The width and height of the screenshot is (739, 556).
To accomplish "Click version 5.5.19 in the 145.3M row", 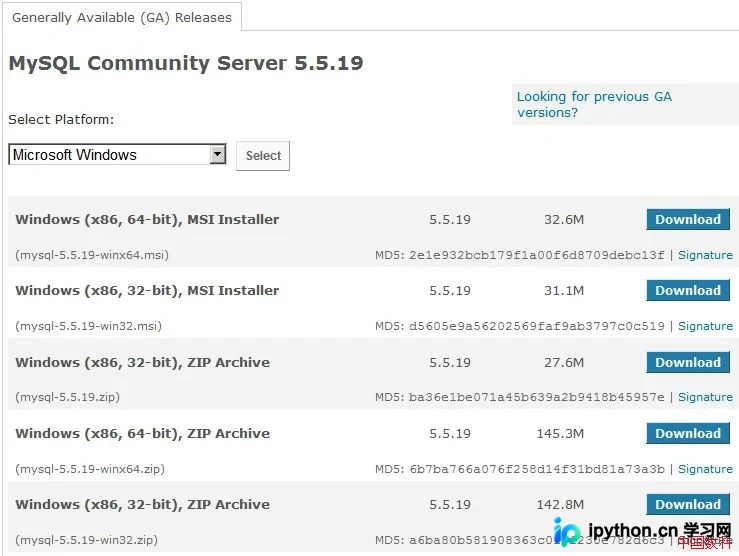I will 450,433.
